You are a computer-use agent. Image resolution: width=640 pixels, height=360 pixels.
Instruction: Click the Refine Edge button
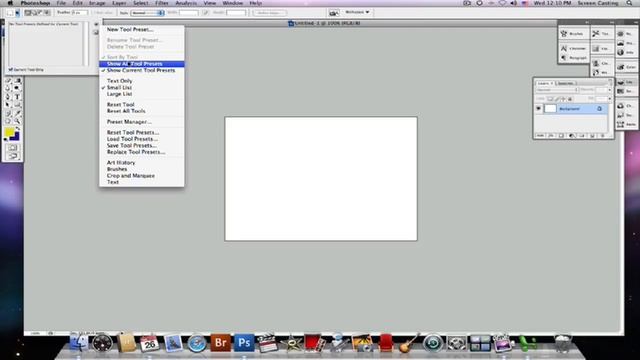click(270, 13)
